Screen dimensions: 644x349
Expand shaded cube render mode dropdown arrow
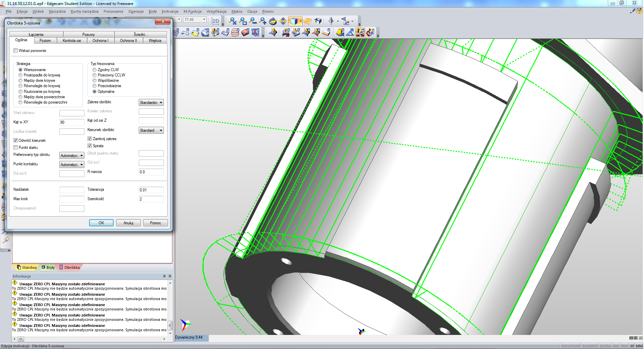pos(301,21)
